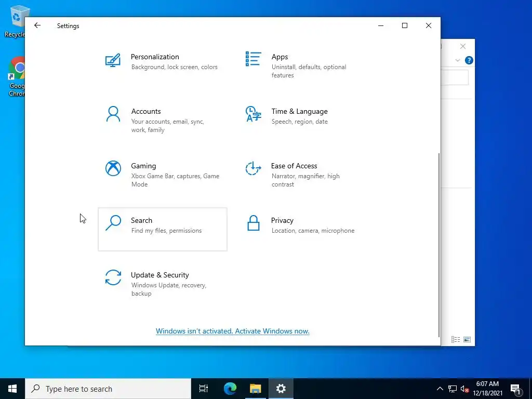Click the muted volume tray icon
This screenshot has width=532, height=399.
tap(464, 389)
